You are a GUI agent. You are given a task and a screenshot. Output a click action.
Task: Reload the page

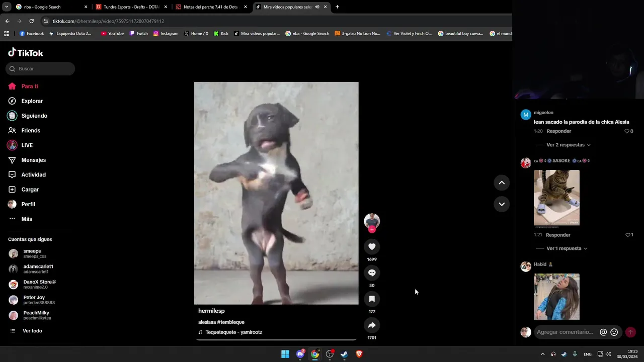coord(31,21)
